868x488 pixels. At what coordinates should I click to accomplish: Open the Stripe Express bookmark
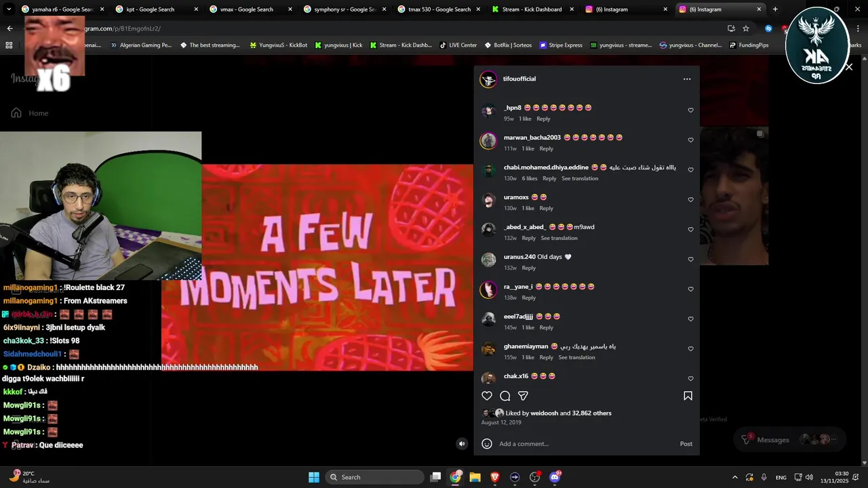click(561, 45)
